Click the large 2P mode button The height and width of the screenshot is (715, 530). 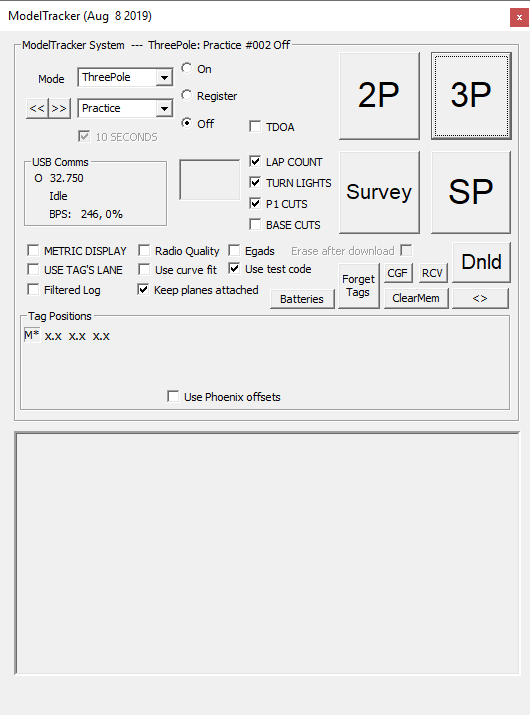point(379,96)
